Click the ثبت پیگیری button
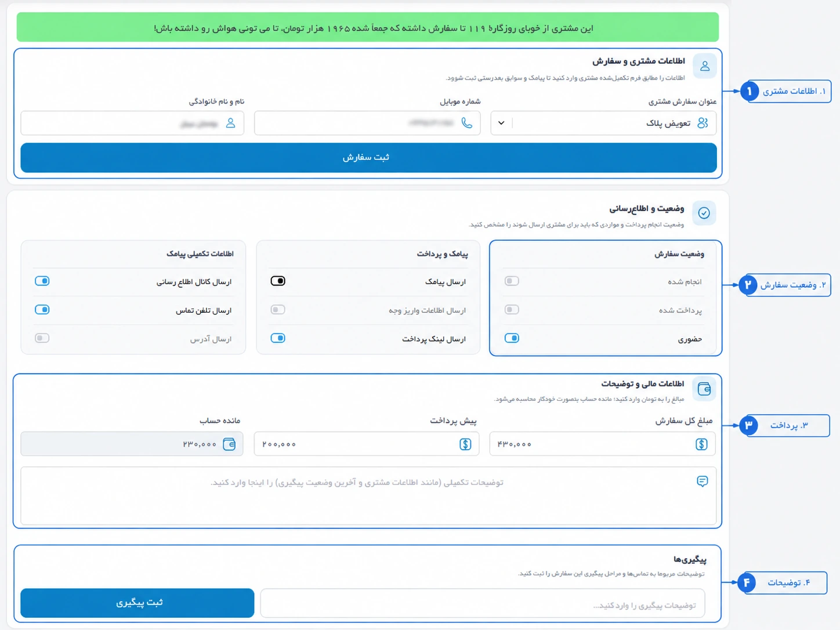Screen dimensions: 840x630 (x=137, y=603)
